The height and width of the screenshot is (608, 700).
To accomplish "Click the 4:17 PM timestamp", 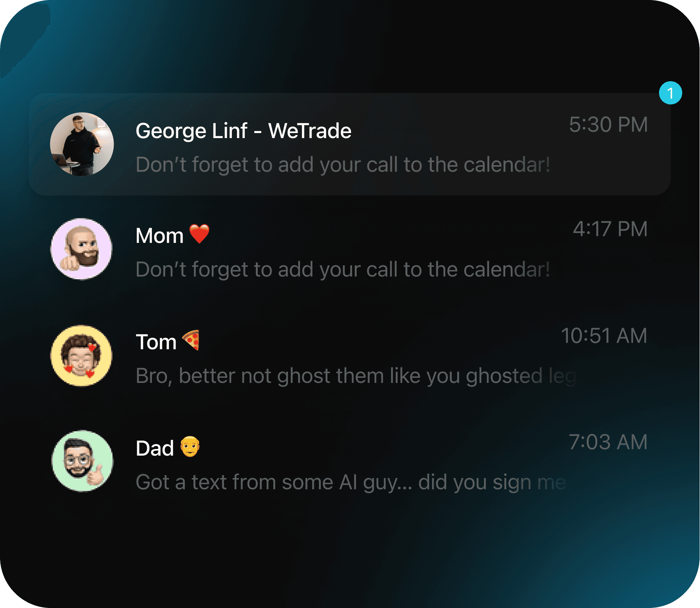I will coord(610,229).
